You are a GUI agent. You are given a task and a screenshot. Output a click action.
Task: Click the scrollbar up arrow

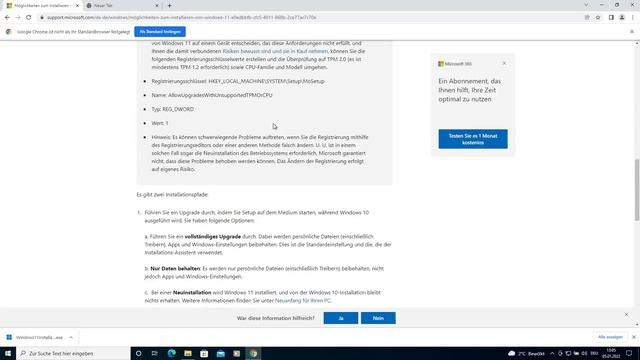637,43
